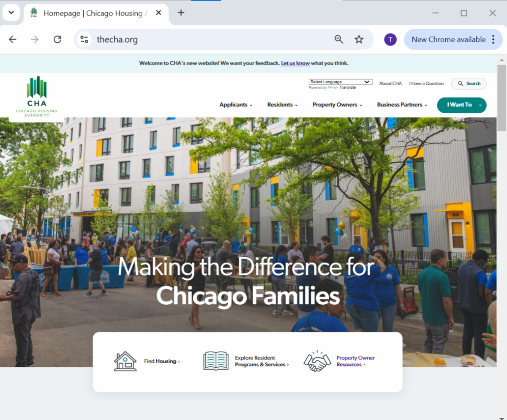Click the browser forward arrow

(35, 39)
